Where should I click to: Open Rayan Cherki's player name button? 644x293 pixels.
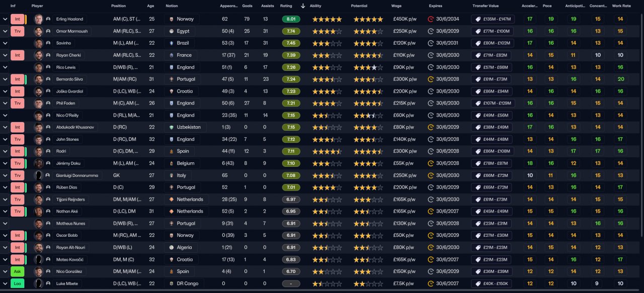(x=69, y=55)
